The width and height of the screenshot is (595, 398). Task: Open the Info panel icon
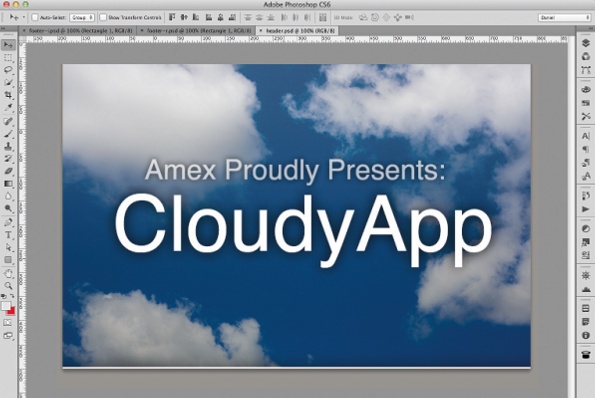click(x=586, y=336)
